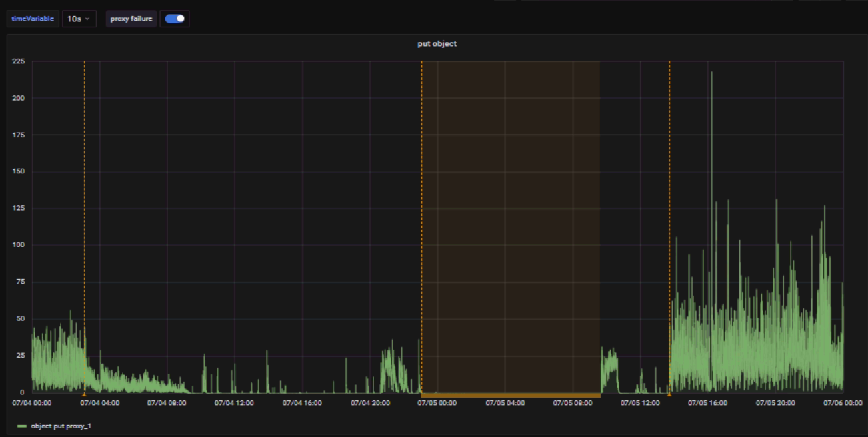The height and width of the screenshot is (437, 868).
Task: Click the 07/05 20:00 time axis label
Action: coord(775,403)
